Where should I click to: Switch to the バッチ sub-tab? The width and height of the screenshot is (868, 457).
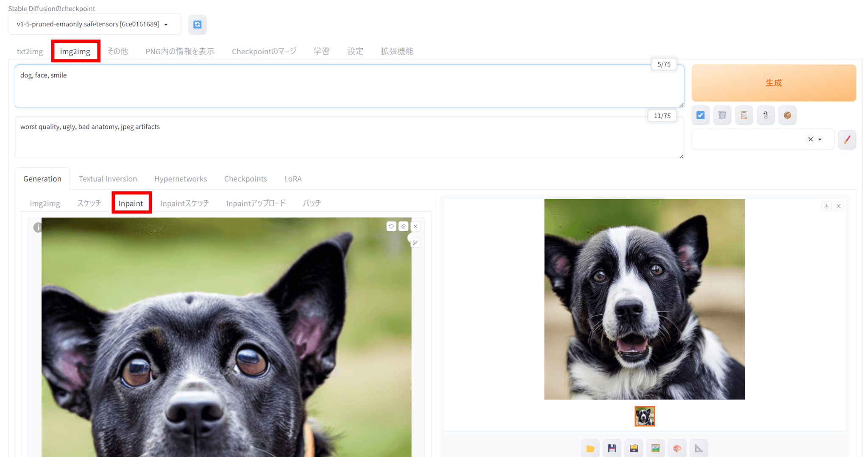click(312, 203)
